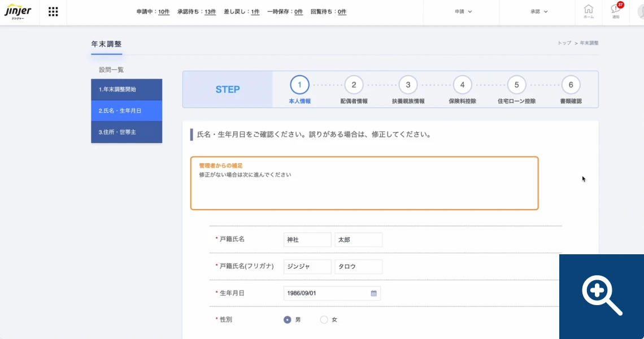Click 戸籍氏名 surname field 神社
This screenshot has width=644, height=339.
point(307,240)
